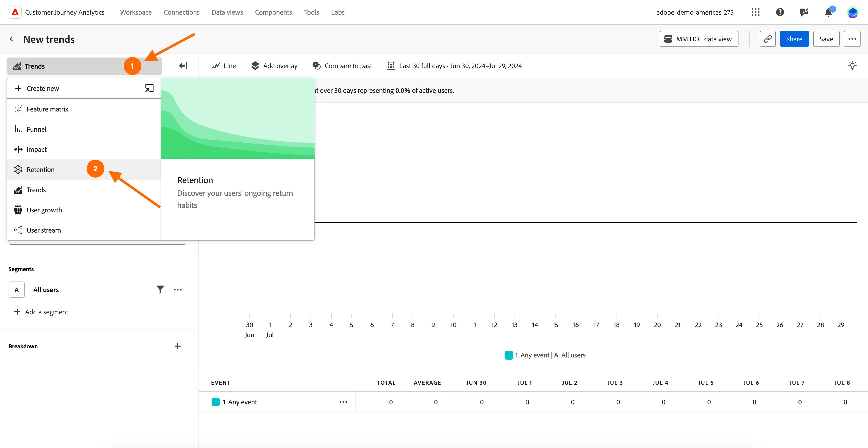Click the chart legend teal swatch

click(509, 355)
